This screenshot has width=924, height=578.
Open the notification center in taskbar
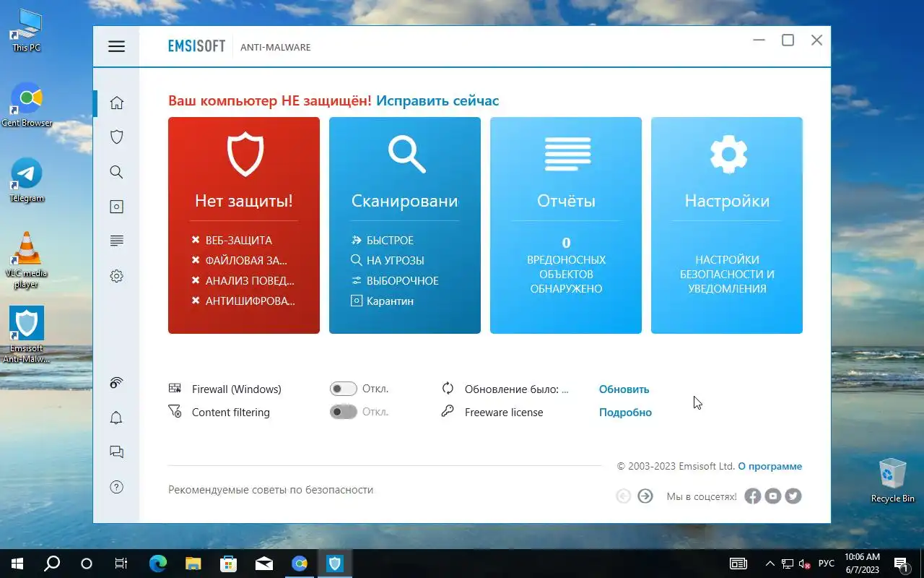coord(902,564)
